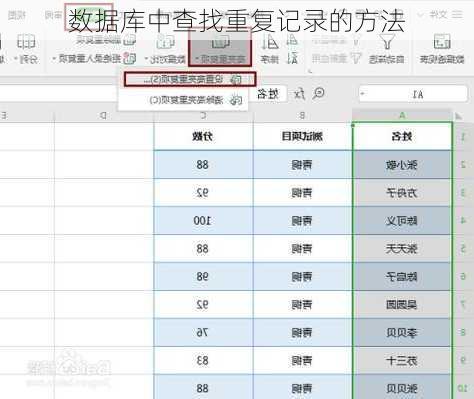The image size is (474, 399).
Task: Select the score cell 76
Action: [203, 333]
